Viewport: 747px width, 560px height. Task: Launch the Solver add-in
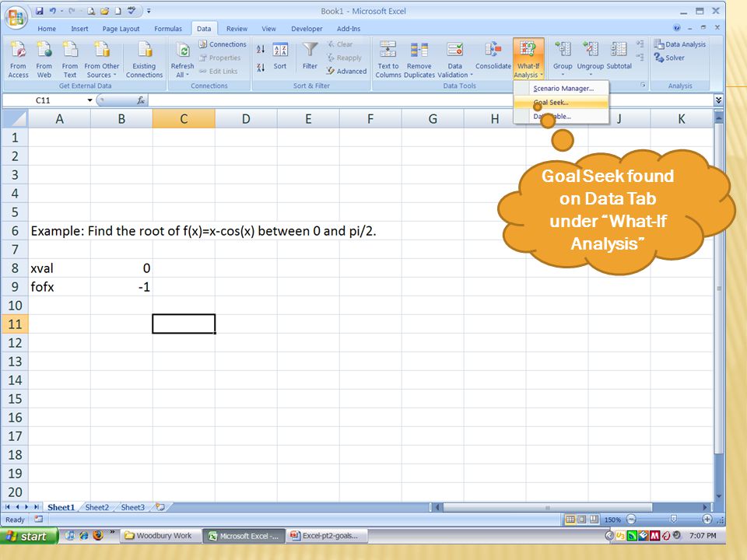(669, 58)
